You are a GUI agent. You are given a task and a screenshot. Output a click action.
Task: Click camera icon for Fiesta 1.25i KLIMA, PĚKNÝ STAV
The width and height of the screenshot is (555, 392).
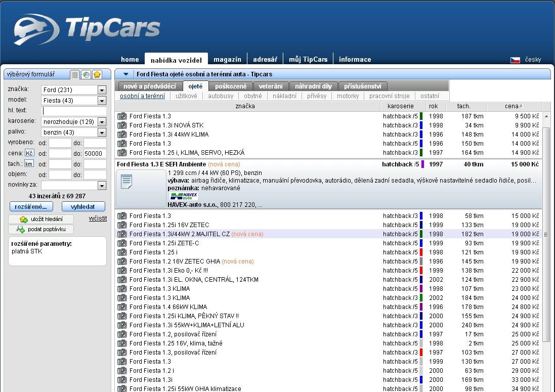pyautogui.click(x=122, y=316)
